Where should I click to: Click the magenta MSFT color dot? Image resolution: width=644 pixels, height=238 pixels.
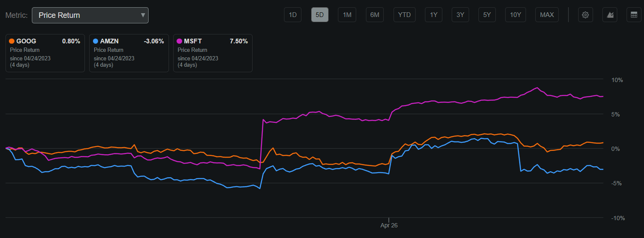coord(179,41)
